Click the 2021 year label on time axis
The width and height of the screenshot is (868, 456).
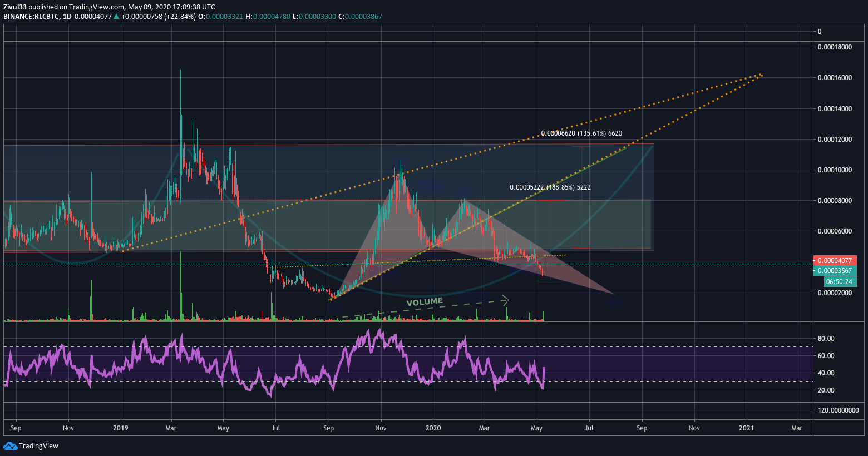(x=746, y=428)
